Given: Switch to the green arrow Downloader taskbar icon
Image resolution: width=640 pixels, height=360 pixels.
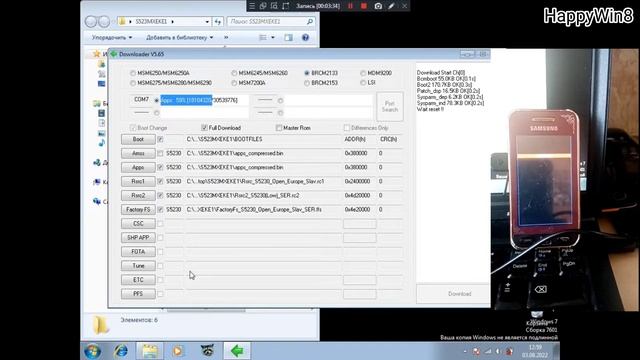Looking at the screenshot, I should click(x=237, y=351).
